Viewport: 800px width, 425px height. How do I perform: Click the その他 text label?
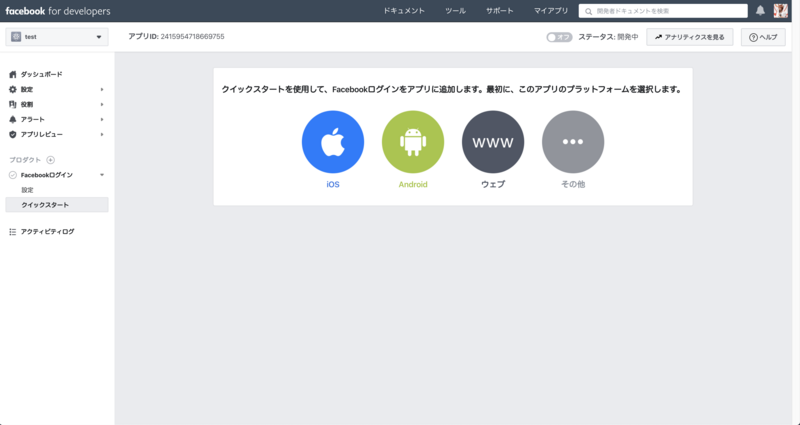[573, 185]
